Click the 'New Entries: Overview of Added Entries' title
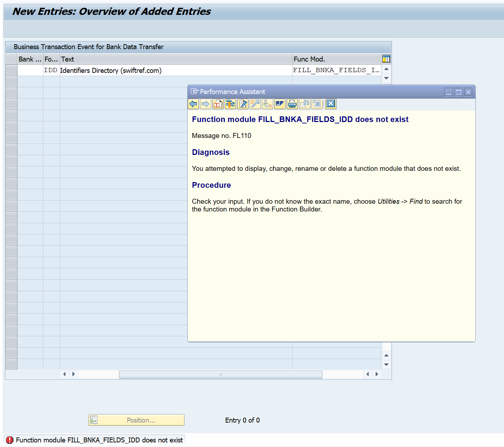Screen dimensions: 504x447 point(112,11)
